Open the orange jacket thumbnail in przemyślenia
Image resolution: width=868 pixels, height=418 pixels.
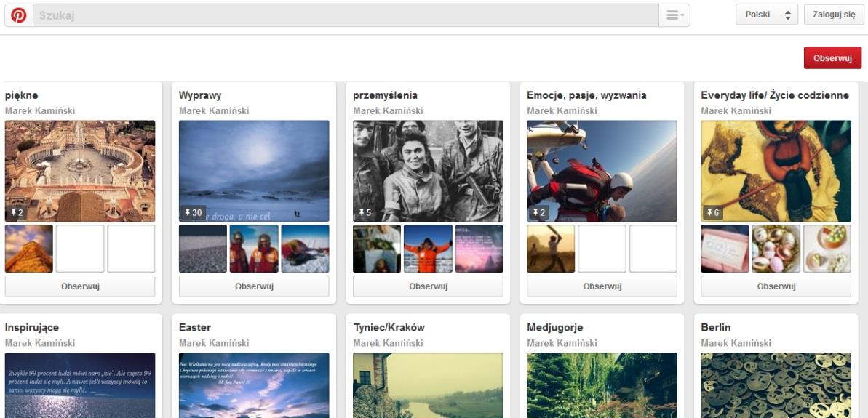point(428,249)
